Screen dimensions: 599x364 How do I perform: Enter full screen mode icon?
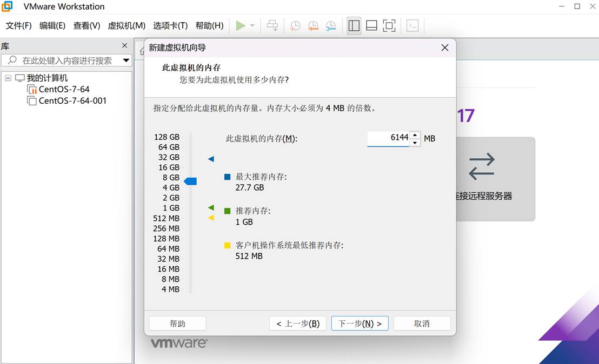pyautogui.click(x=389, y=26)
